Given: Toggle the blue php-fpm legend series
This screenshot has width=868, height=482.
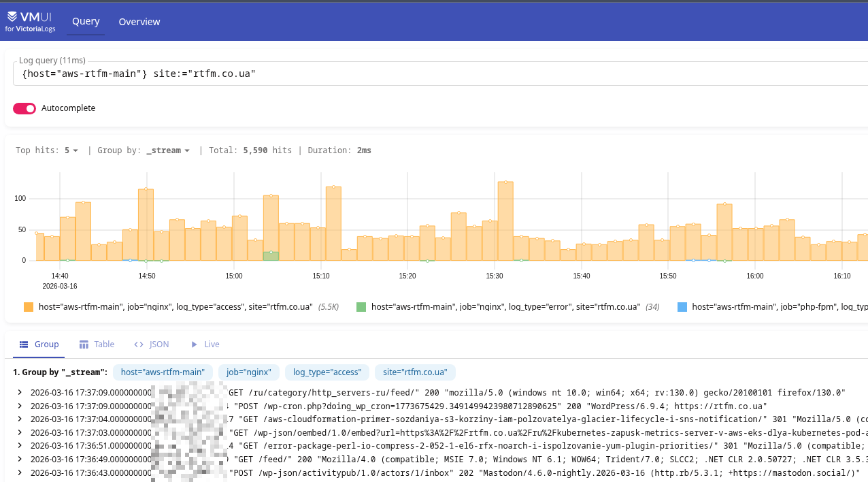Looking at the screenshot, I should pos(682,307).
